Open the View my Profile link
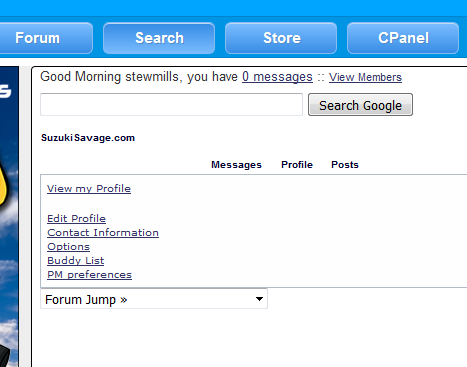 coord(89,189)
